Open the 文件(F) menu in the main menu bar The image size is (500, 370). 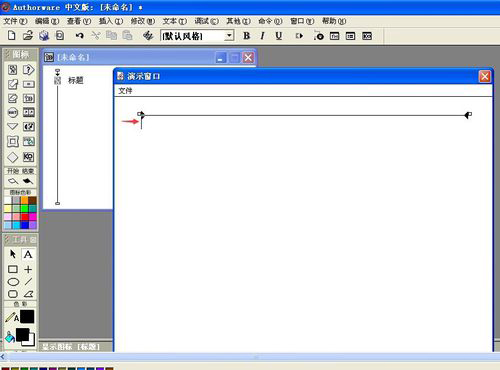pyautogui.click(x=15, y=21)
